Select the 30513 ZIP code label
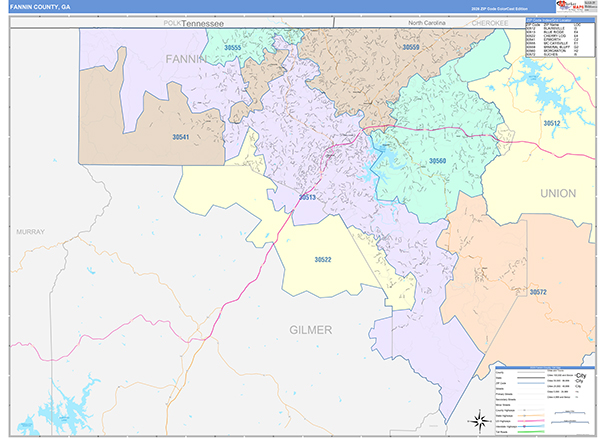This screenshot has width=600, height=438. tap(307, 197)
